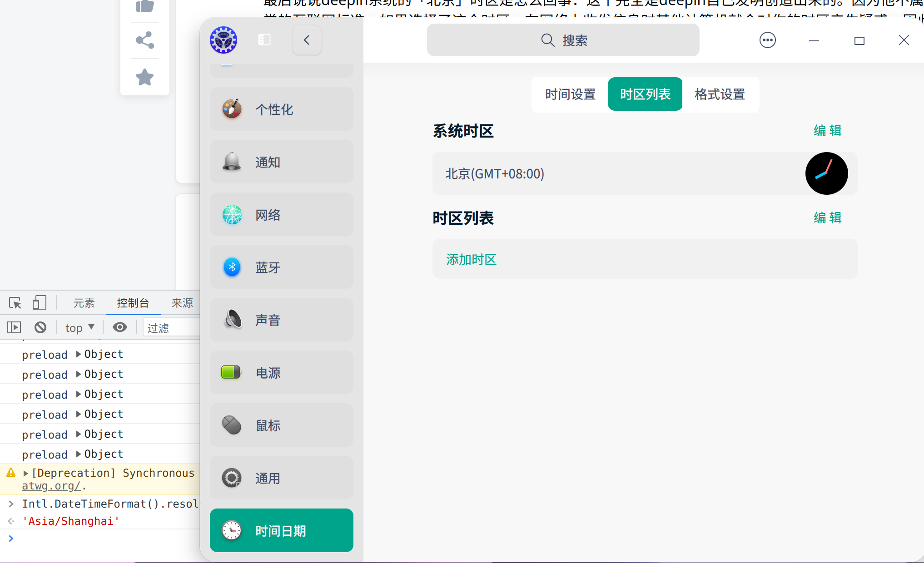Expand the last preload Object

pyautogui.click(x=79, y=454)
